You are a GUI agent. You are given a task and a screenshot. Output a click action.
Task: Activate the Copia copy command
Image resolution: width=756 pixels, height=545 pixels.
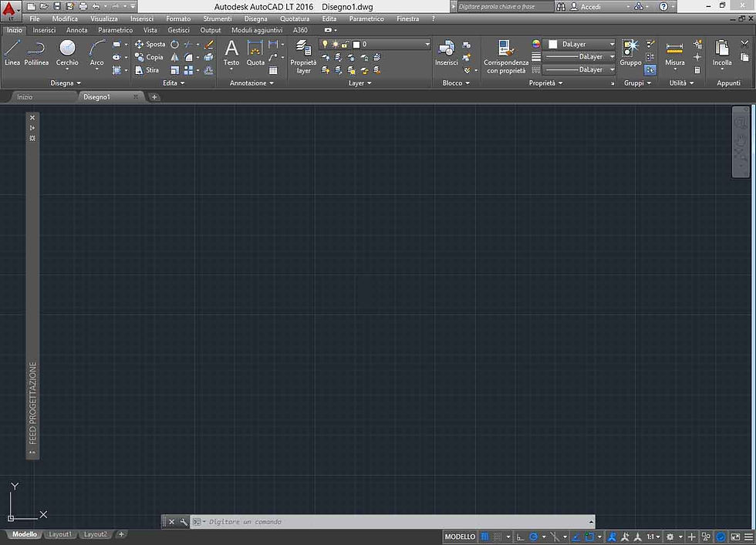(149, 57)
